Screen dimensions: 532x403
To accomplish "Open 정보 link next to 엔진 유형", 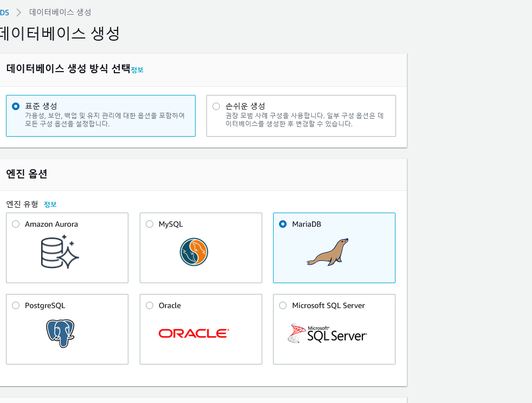I will (50, 204).
